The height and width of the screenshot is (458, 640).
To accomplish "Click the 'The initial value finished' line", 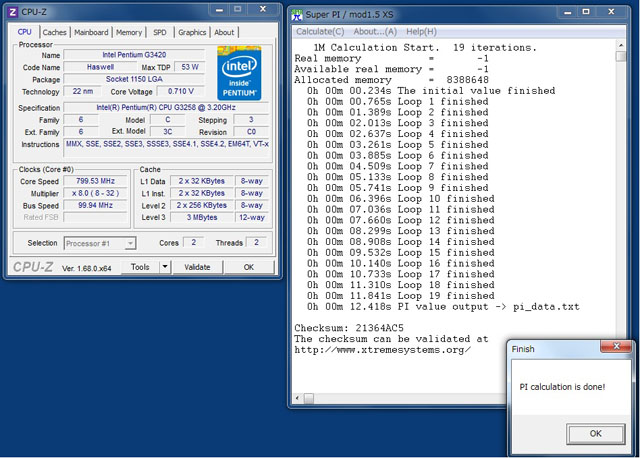I will [x=431, y=91].
